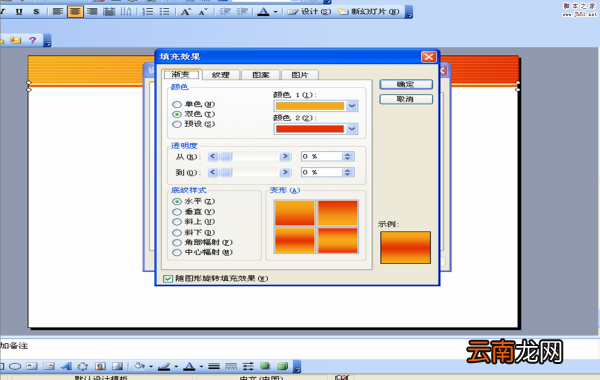This screenshot has height=380, width=600.
Task: Click the 确定 OK button
Action: (406, 84)
